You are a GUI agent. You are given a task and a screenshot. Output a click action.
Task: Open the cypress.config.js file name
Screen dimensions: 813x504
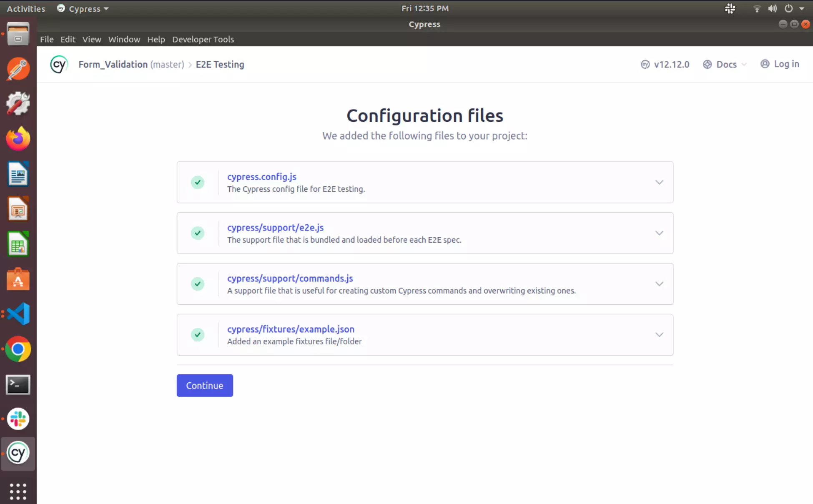click(x=262, y=176)
